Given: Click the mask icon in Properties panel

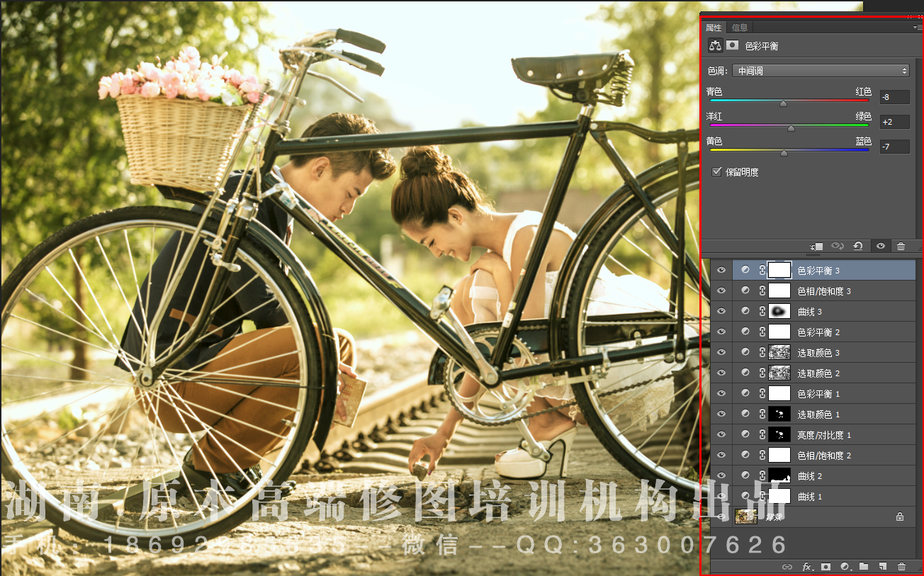Looking at the screenshot, I should (732, 45).
